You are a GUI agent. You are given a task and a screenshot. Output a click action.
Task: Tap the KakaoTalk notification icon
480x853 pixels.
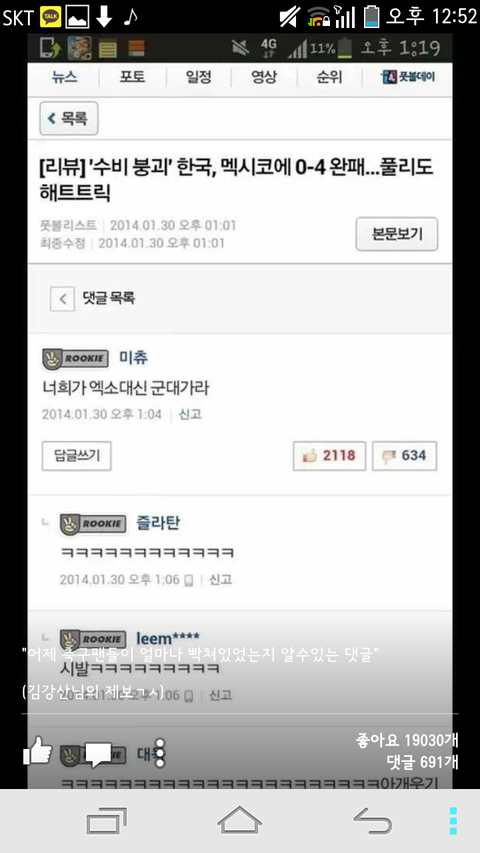pyautogui.click(x=50, y=17)
